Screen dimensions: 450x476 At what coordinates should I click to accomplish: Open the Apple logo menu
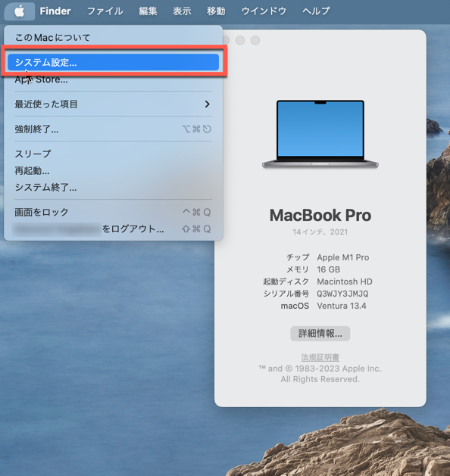pos(20,11)
